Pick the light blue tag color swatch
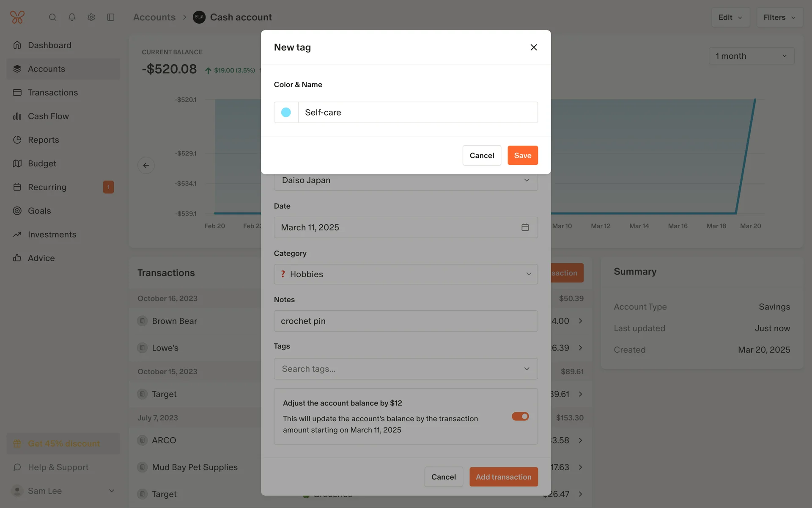The height and width of the screenshot is (508, 812). [x=286, y=112]
